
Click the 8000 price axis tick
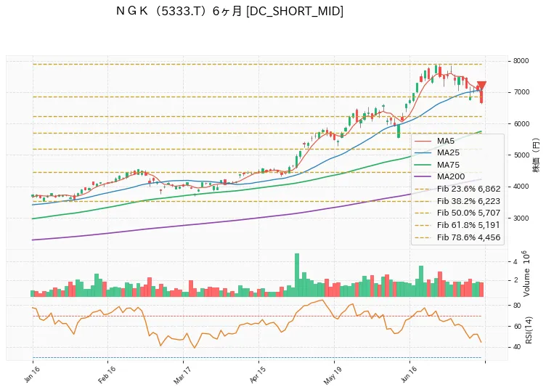click(521, 61)
